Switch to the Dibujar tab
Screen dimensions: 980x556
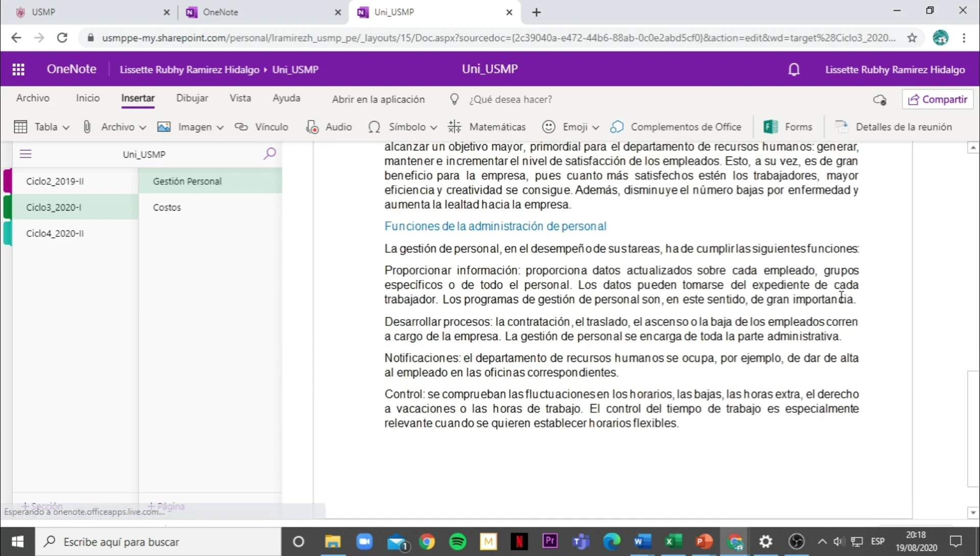point(192,98)
